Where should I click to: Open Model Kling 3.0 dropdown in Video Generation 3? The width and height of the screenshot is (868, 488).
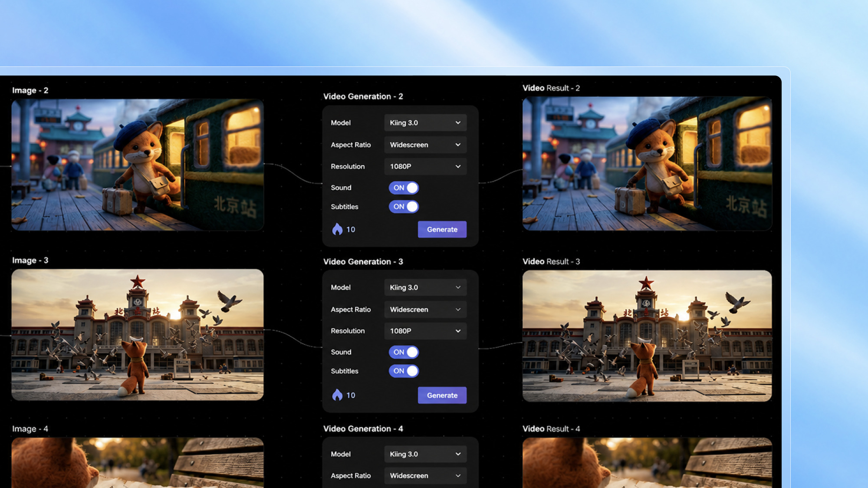point(425,287)
